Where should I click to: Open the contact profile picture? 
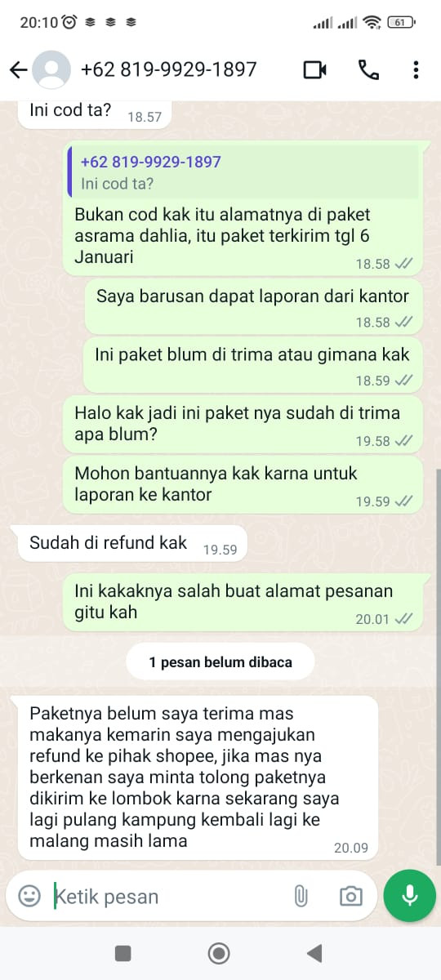click(x=51, y=70)
